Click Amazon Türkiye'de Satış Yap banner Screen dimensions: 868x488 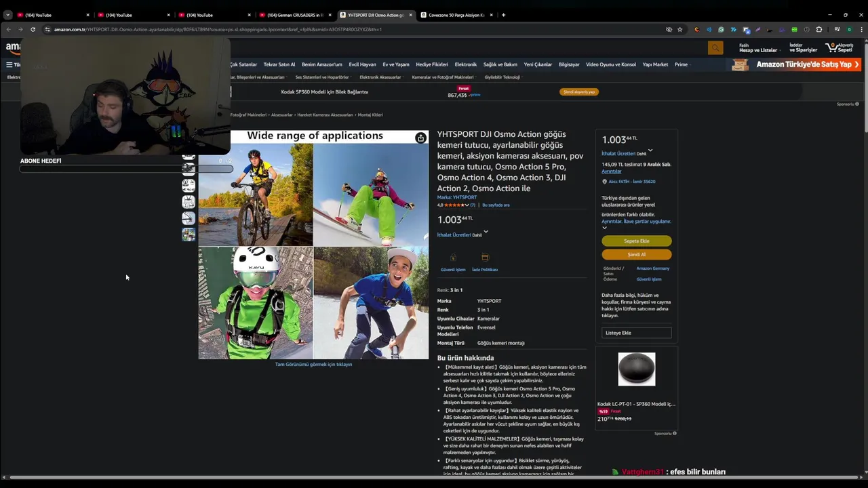[795, 64]
